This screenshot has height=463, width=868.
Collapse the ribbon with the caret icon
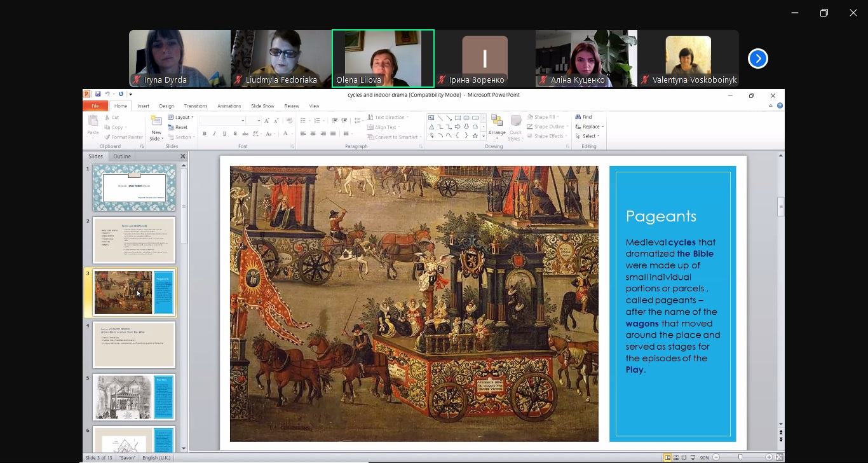[x=771, y=106]
